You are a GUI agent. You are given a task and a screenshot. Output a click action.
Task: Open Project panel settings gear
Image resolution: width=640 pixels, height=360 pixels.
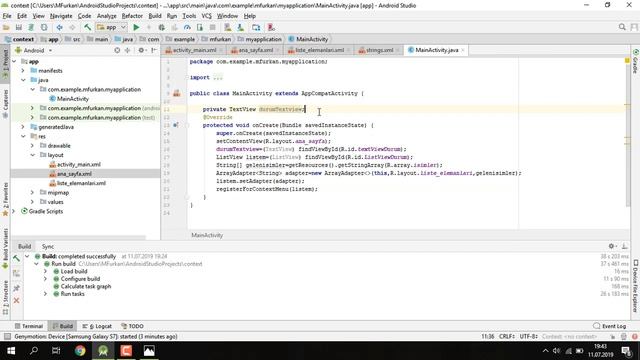(141, 50)
